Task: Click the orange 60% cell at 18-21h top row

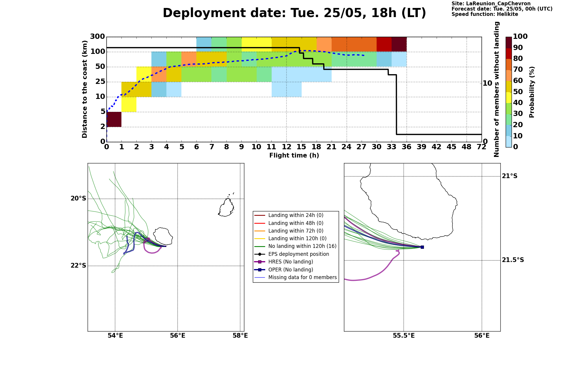Action: (x=324, y=44)
